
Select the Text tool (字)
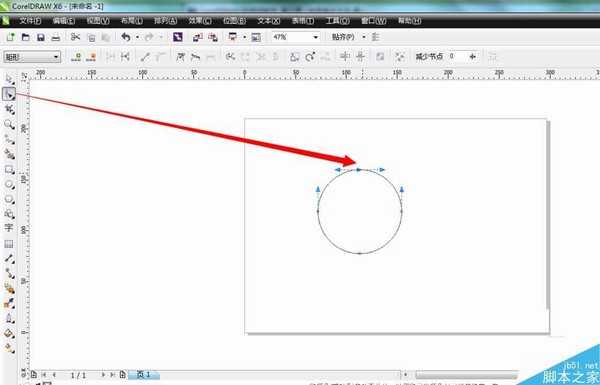click(x=9, y=228)
